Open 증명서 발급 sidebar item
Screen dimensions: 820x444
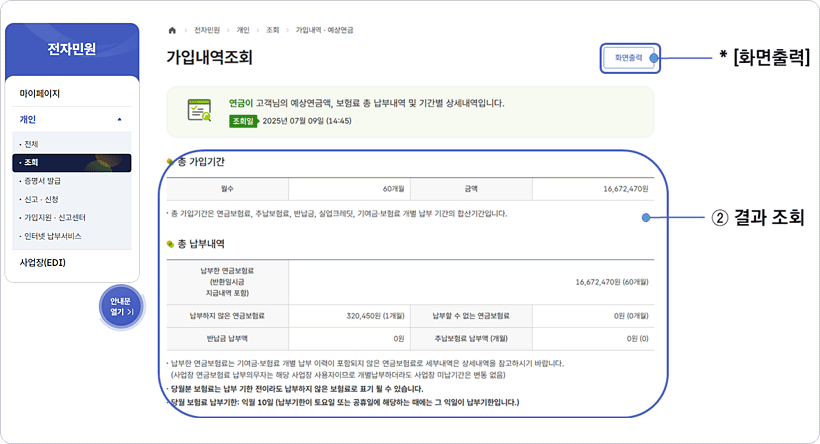[x=42, y=181]
